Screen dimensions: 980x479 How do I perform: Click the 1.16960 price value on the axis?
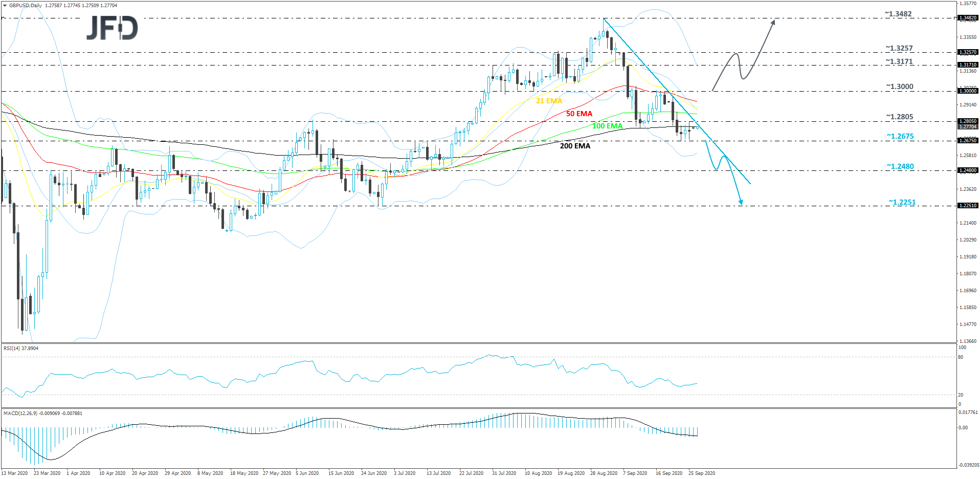968,290
